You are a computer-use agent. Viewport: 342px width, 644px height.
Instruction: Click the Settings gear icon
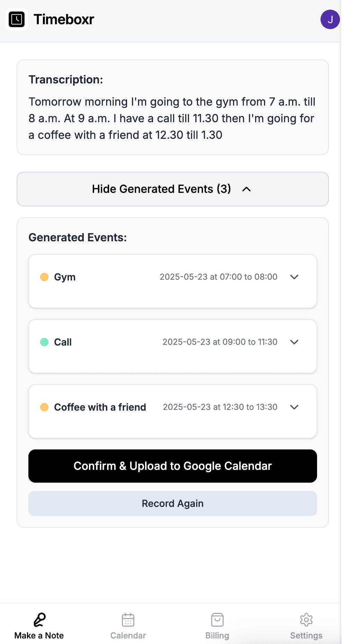306,620
